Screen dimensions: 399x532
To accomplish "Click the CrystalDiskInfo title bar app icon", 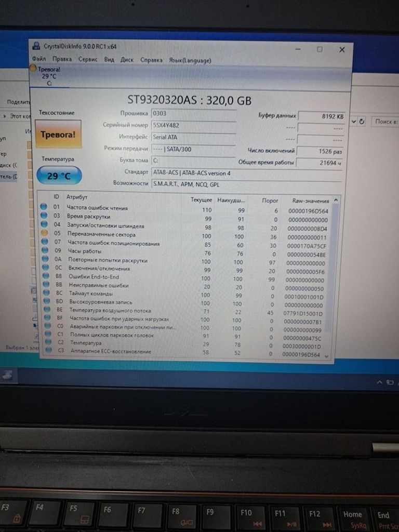I will point(36,46).
